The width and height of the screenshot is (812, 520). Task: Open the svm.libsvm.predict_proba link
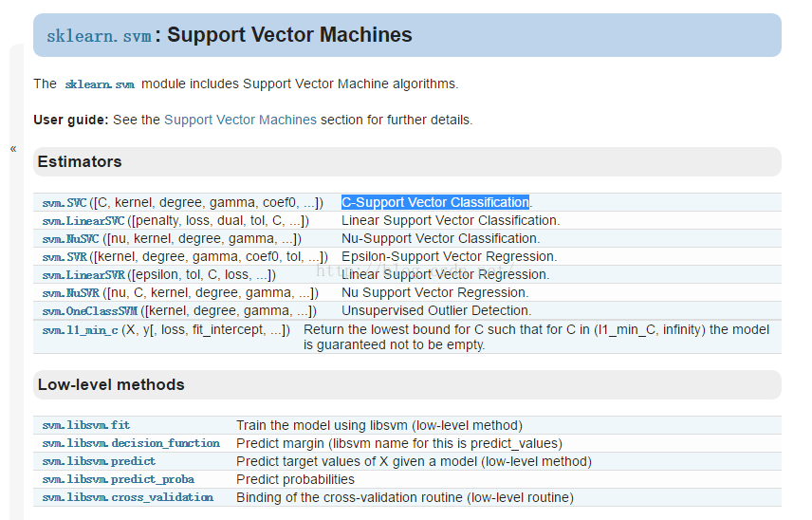118,479
